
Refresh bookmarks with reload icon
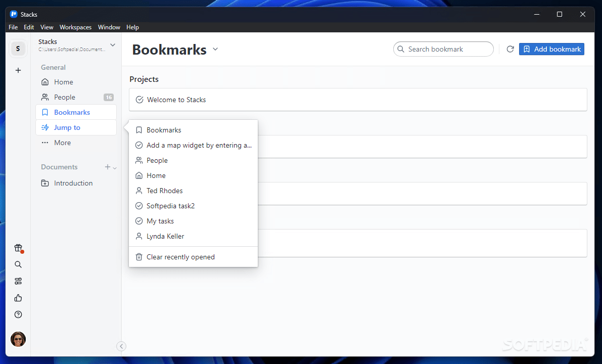pos(510,49)
